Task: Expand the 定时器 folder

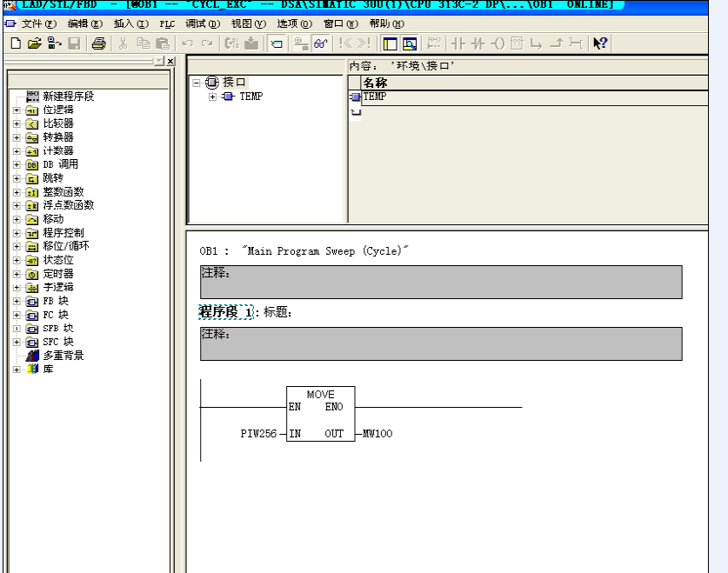Action: tap(17, 274)
